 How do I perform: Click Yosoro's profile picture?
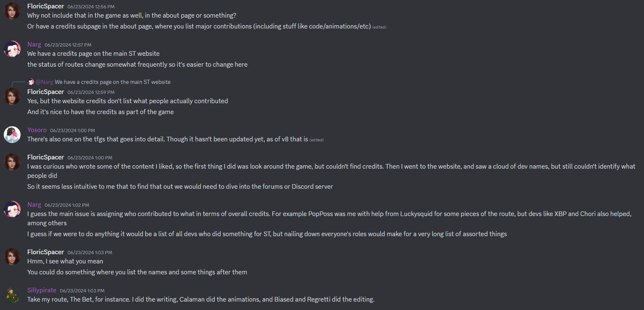(x=12, y=134)
